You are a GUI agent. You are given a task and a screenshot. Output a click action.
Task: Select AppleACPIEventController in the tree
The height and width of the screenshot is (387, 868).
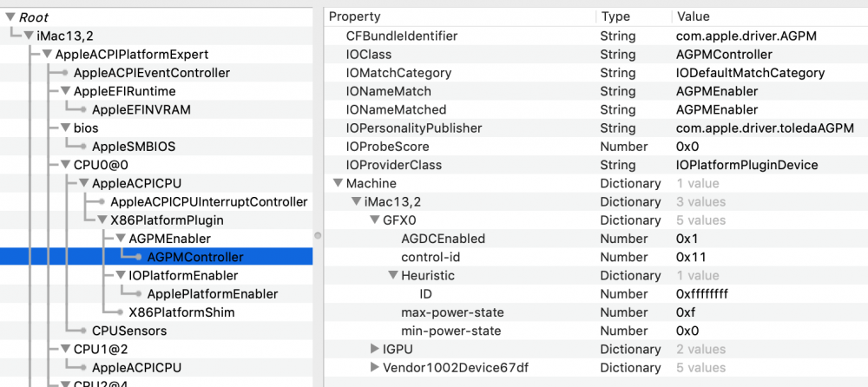point(152,73)
